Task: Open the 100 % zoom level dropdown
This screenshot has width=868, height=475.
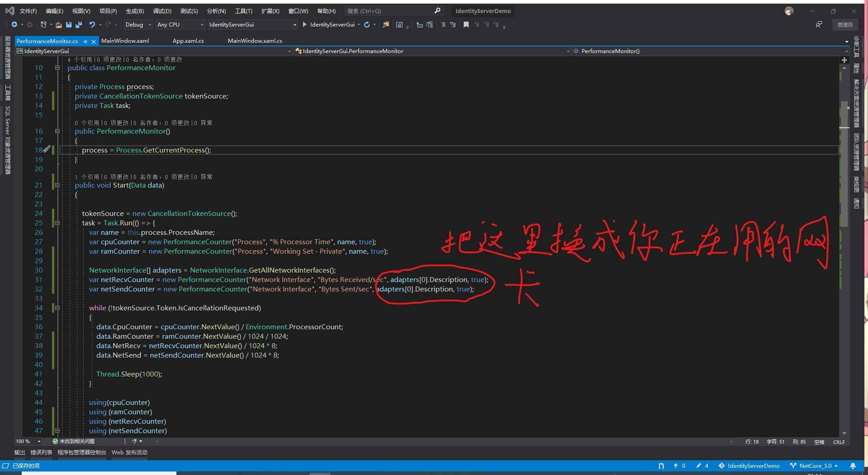Action: (x=39, y=442)
